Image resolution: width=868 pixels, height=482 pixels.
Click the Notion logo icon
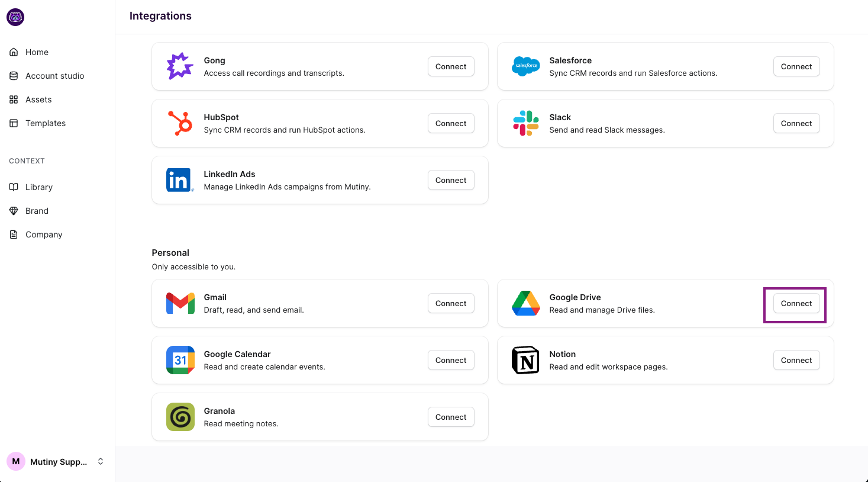click(x=526, y=360)
